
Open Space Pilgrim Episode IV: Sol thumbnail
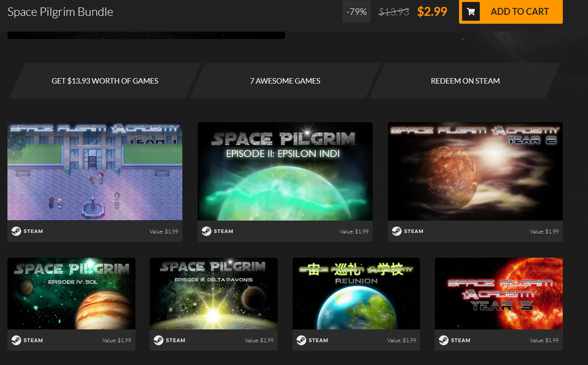(71, 294)
